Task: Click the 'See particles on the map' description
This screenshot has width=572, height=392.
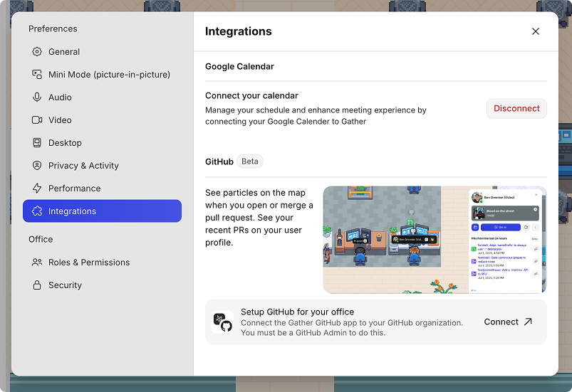Action: 259,218
